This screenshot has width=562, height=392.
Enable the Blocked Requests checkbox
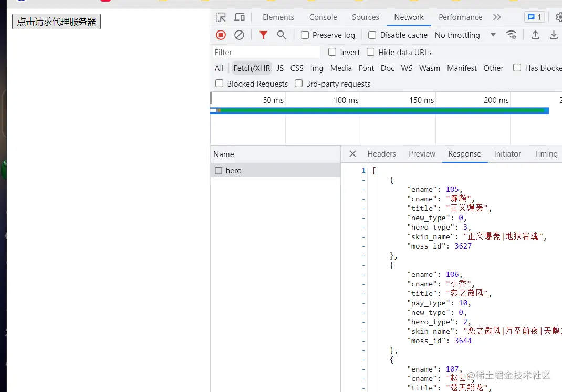pos(219,84)
